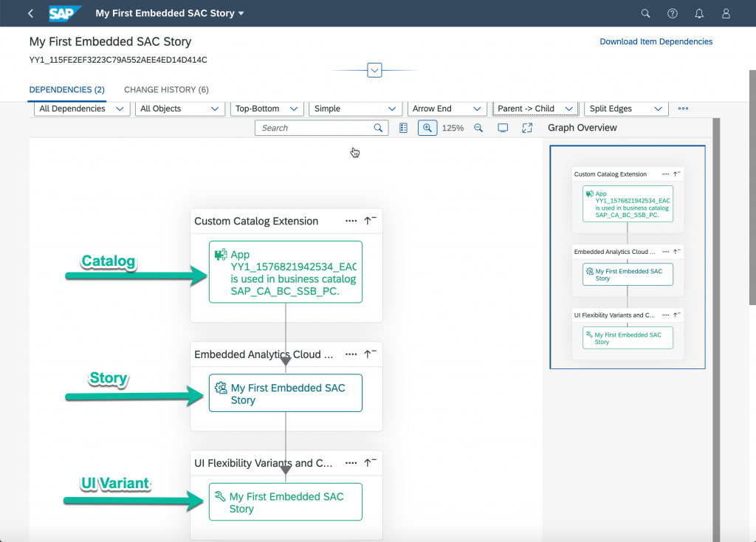Open the Simple dropdown

pos(355,109)
